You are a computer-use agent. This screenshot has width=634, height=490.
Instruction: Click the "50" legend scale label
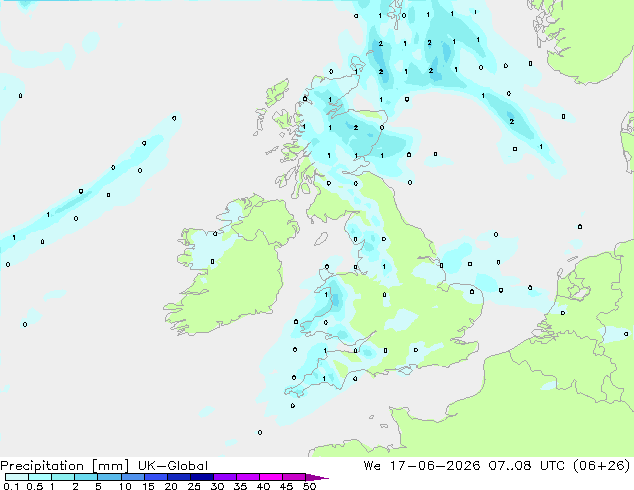(309, 486)
